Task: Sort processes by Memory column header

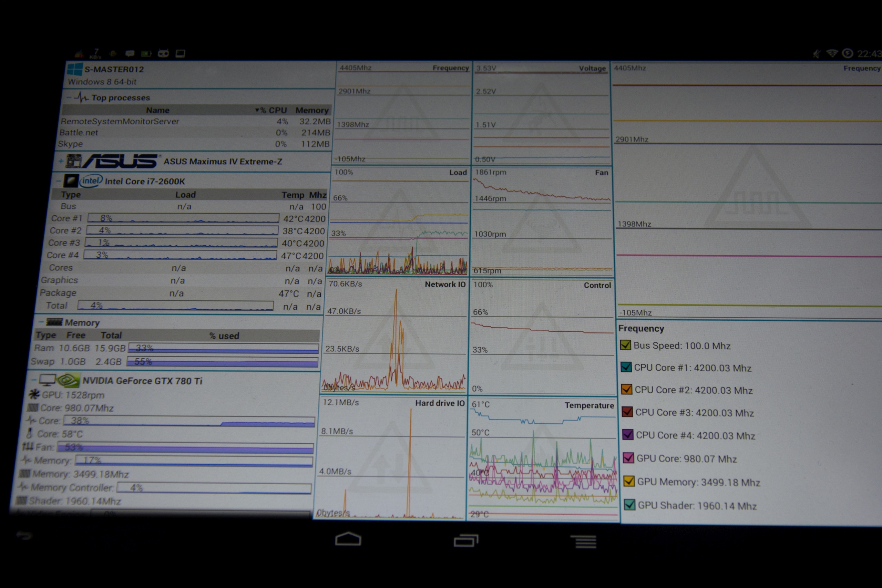Action: pos(311,110)
